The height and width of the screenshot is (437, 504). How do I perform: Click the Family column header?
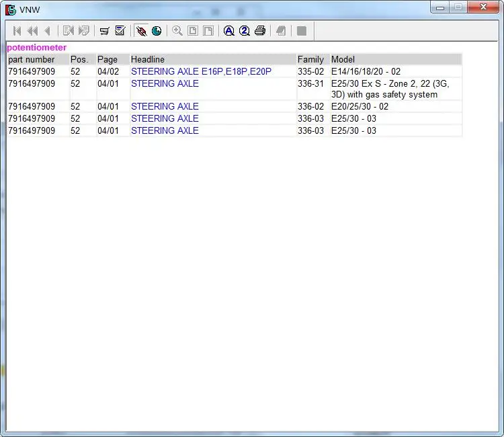point(310,59)
